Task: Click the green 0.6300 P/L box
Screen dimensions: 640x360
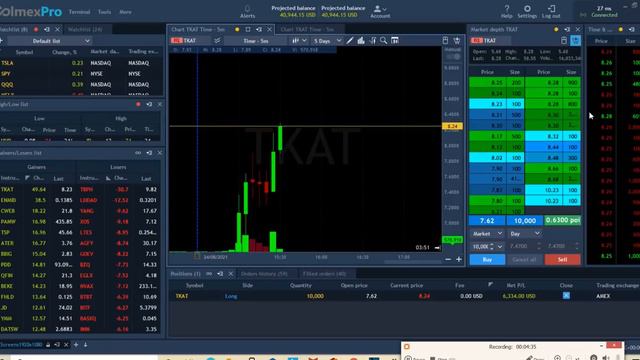Action: pyautogui.click(x=562, y=220)
